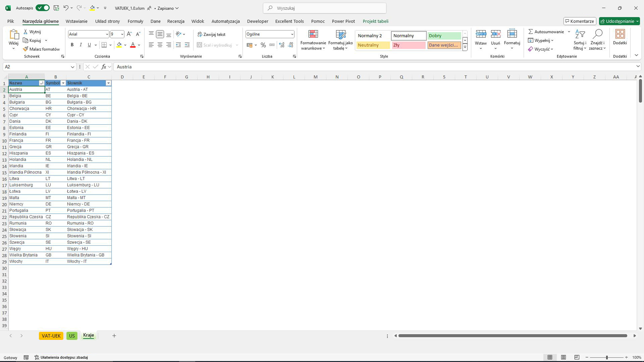The image size is (644, 362).
Task: Open Conditional Formatting menu
Action: tap(313, 40)
